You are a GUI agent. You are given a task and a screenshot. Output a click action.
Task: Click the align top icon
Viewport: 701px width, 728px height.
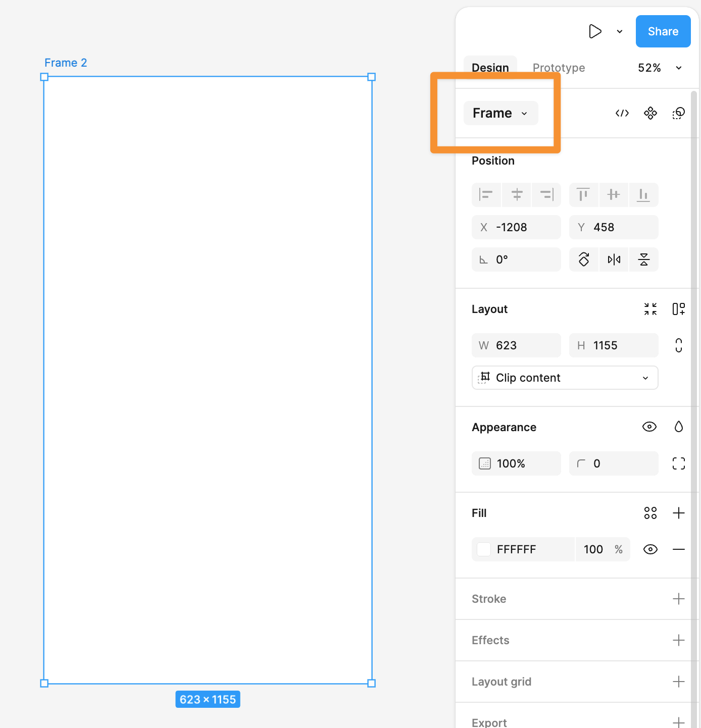tap(583, 195)
